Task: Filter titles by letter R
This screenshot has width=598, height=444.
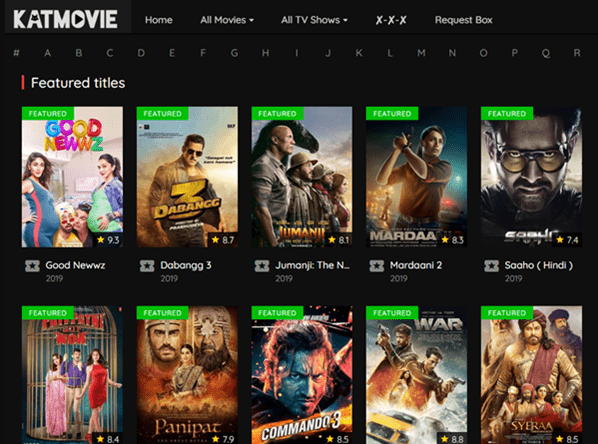Action: coord(577,53)
